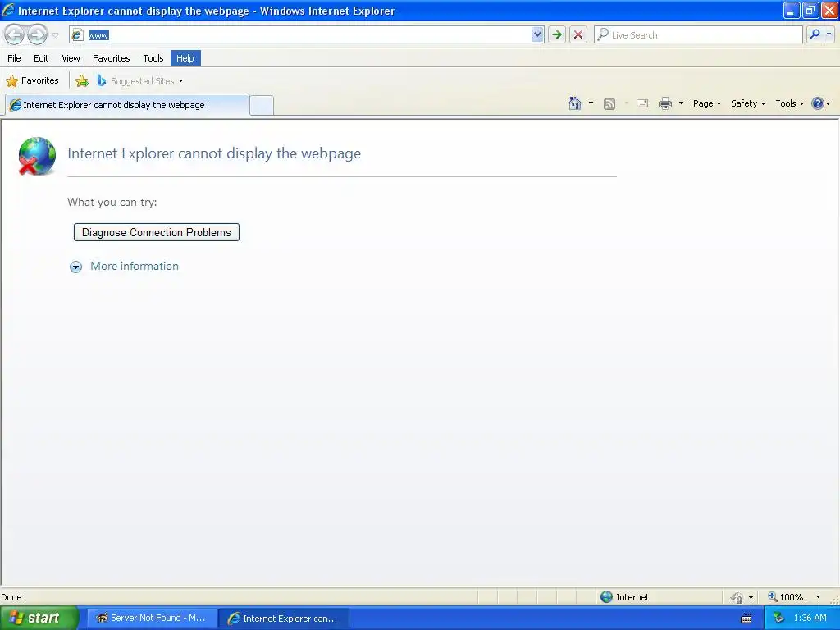Click the green Go arrow button
This screenshot has width=840, height=630.
(557, 34)
